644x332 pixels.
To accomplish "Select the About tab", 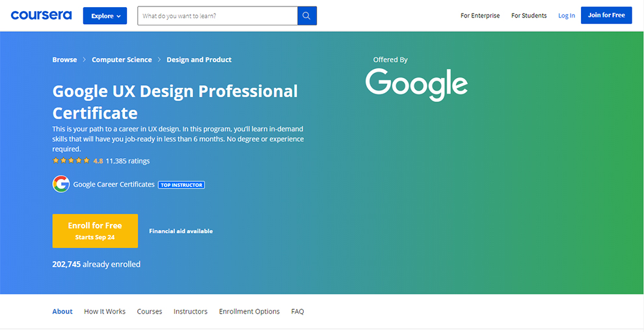I will click(62, 311).
